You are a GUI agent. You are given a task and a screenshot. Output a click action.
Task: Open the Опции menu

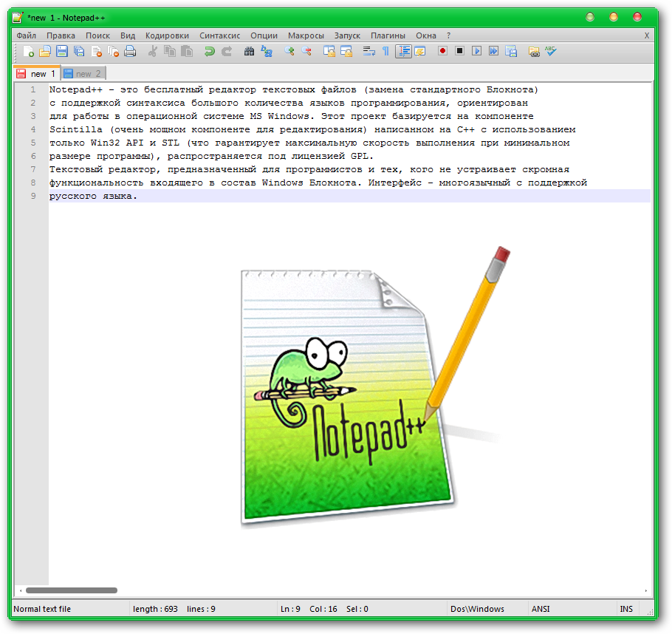(x=264, y=35)
